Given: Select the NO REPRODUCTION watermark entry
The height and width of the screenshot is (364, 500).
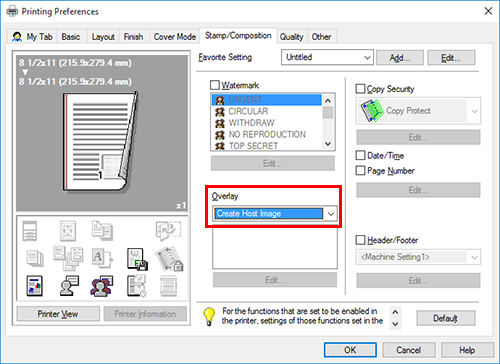Looking at the screenshot, I should [x=267, y=134].
